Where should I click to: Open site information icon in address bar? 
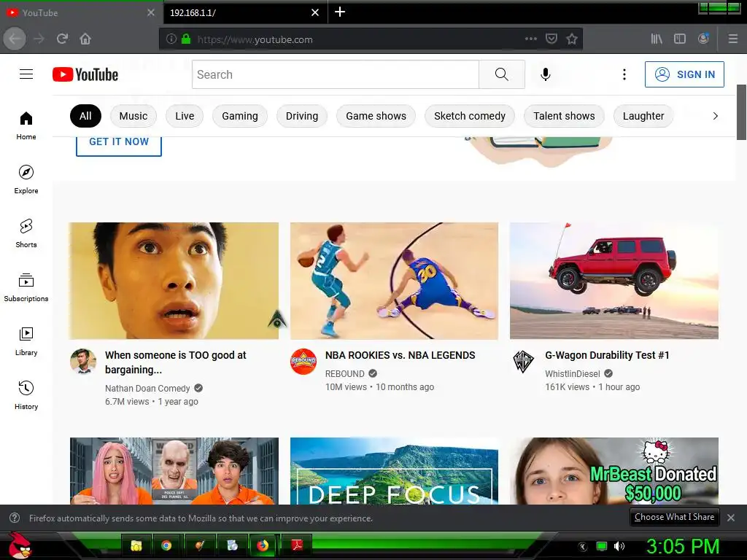coord(171,39)
